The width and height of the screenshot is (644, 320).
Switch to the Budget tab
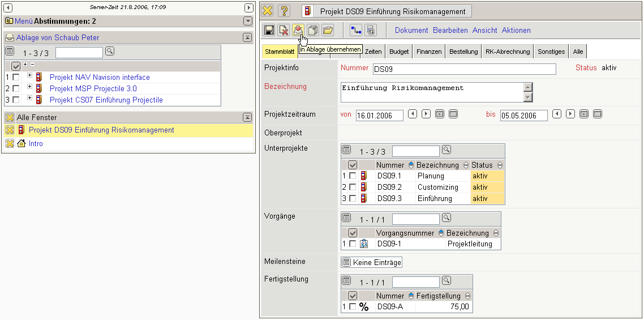click(x=399, y=52)
